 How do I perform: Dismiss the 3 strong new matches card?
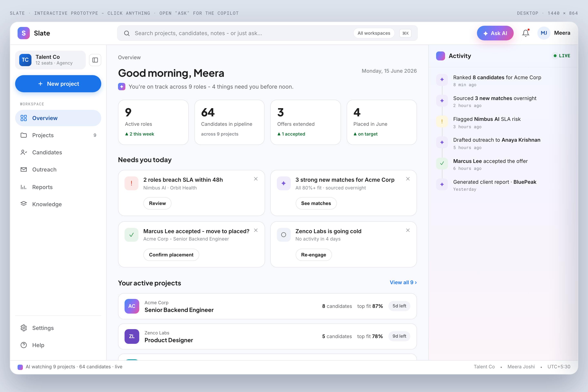[408, 179]
